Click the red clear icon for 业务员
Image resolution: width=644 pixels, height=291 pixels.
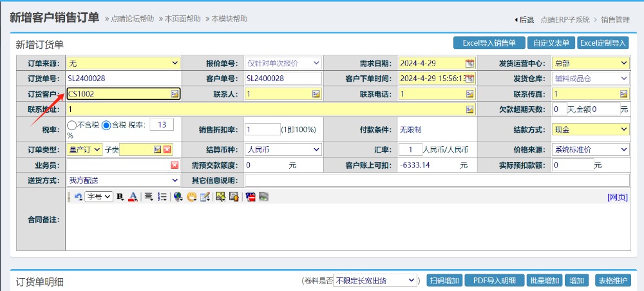[175, 165]
